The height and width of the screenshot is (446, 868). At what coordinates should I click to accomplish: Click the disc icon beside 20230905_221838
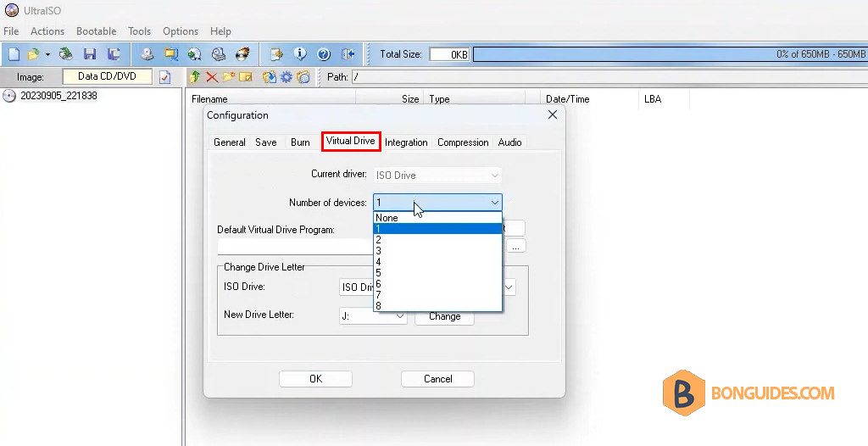point(8,96)
